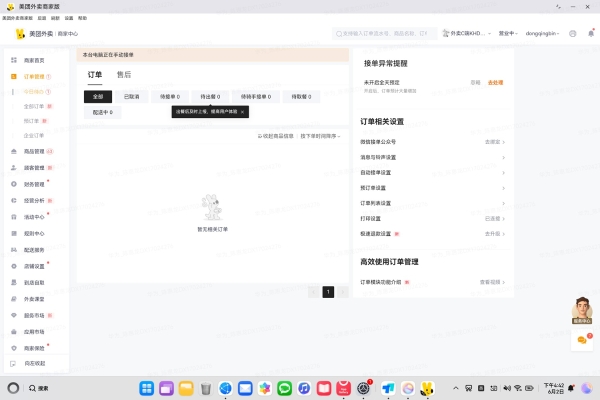Click the Meituan kangaroo logo in header
600x400 pixels.
[x=20, y=34]
